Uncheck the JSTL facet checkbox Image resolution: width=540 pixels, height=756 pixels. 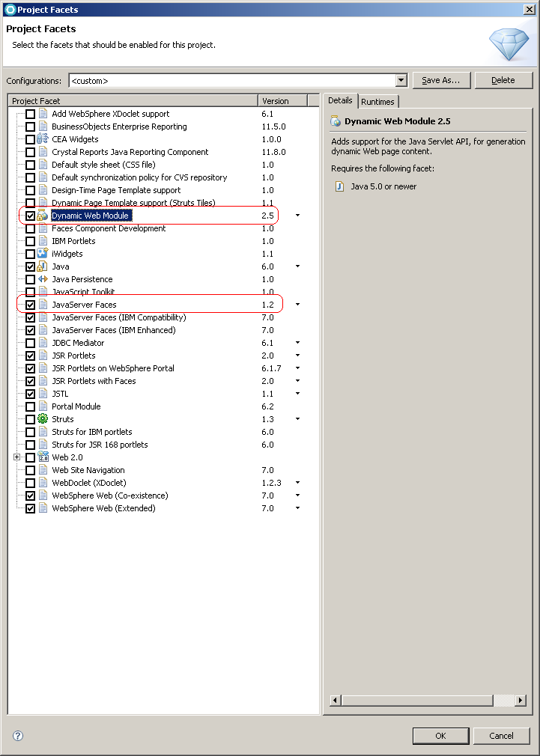[x=31, y=394]
